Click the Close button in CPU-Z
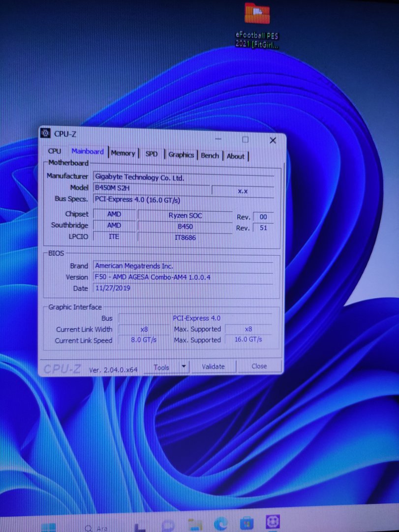Viewport: 399px width, 532px height. (259, 366)
